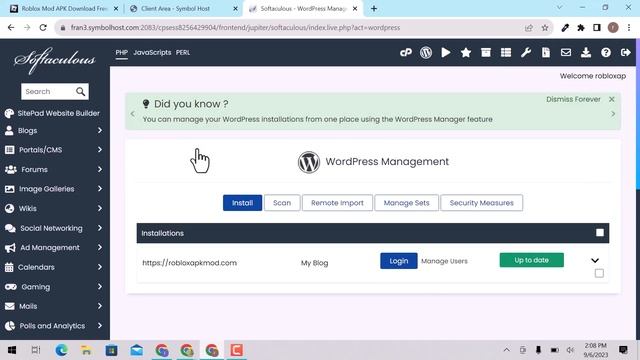Expand the Blogs category

tap(53, 130)
